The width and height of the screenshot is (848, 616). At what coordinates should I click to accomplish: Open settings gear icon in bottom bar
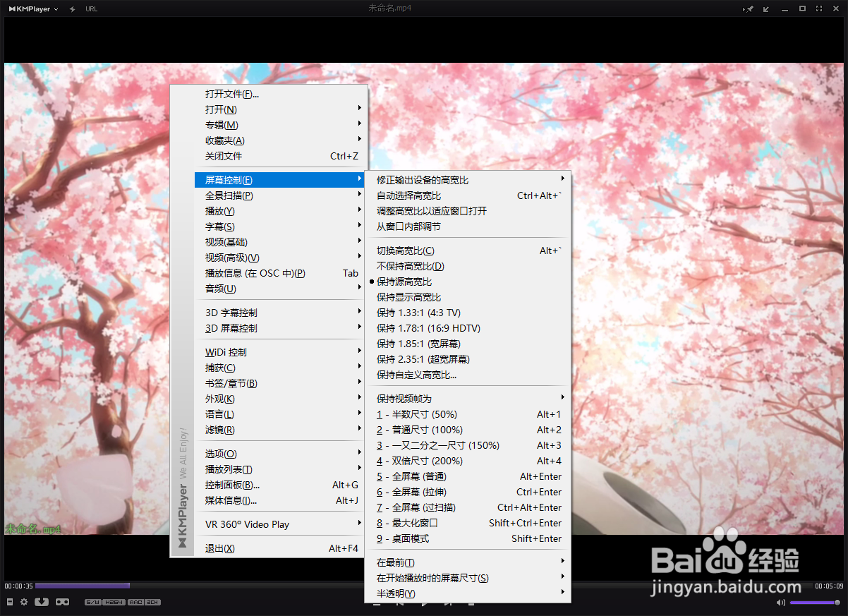click(24, 602)
